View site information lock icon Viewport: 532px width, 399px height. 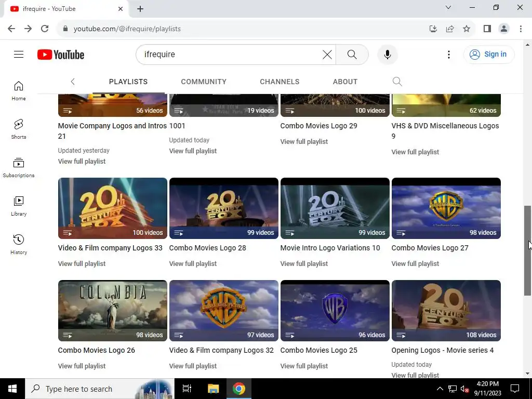coord(65,29)
